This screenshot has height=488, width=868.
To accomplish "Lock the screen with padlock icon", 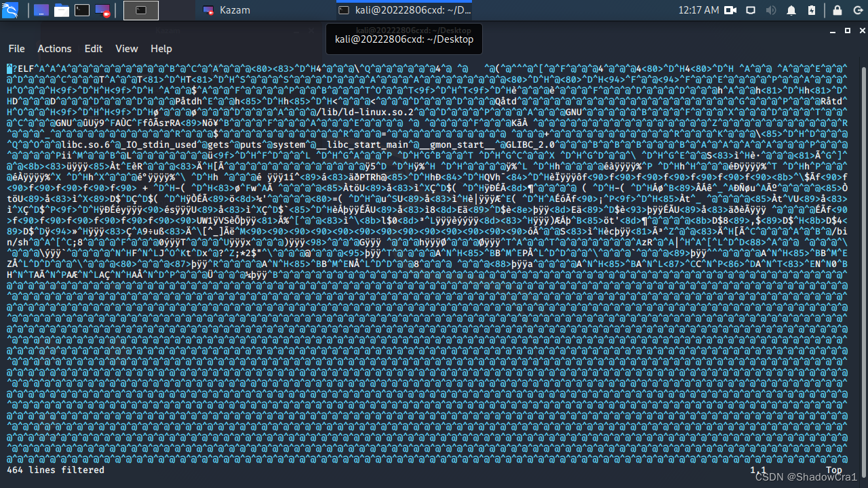I will 837,10.
